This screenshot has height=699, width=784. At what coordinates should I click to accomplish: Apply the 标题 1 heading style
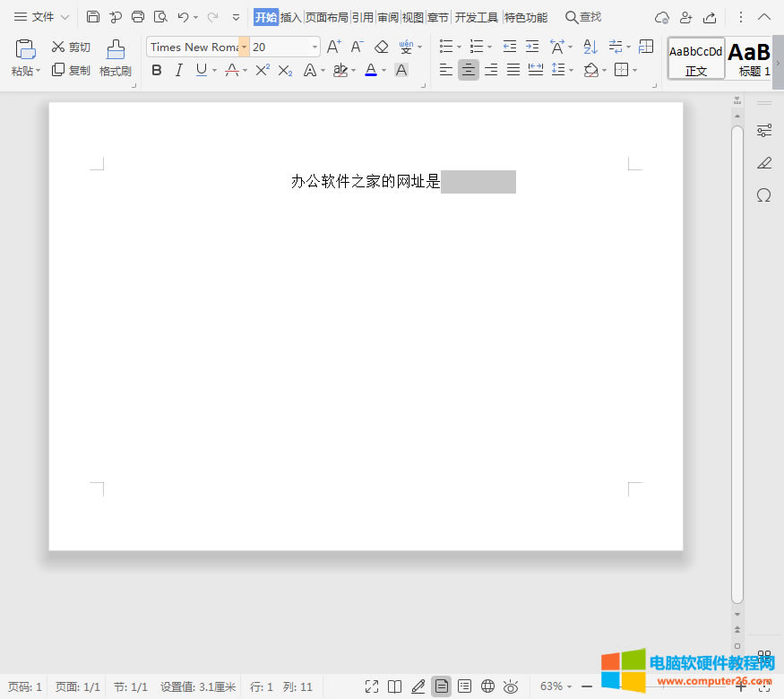pyautogui.click(x=751, y=58)
